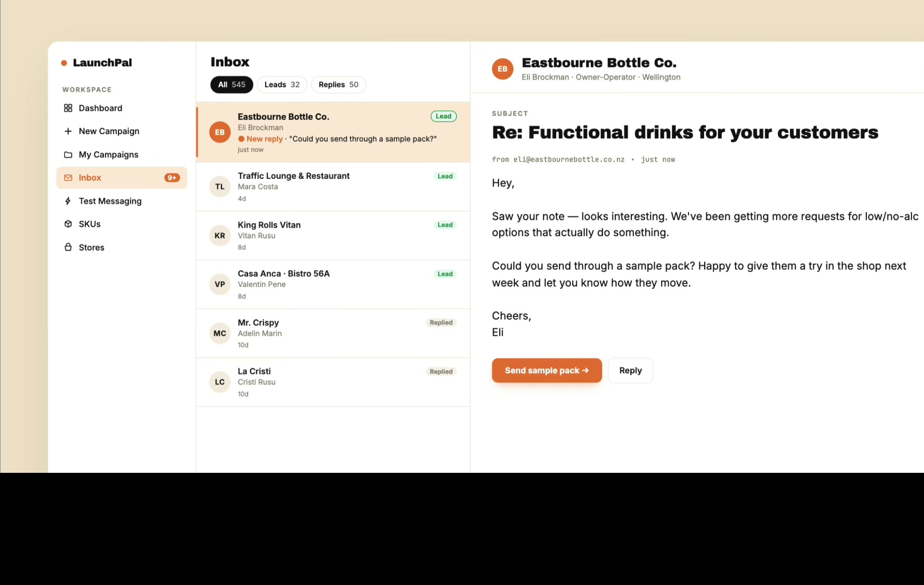Click Eli Brockman · Owner-Operator · Wellington subtitle

[x=601, y=77]
